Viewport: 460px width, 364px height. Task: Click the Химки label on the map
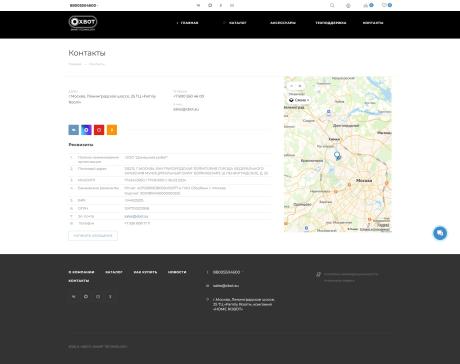[x=334, y=139]
